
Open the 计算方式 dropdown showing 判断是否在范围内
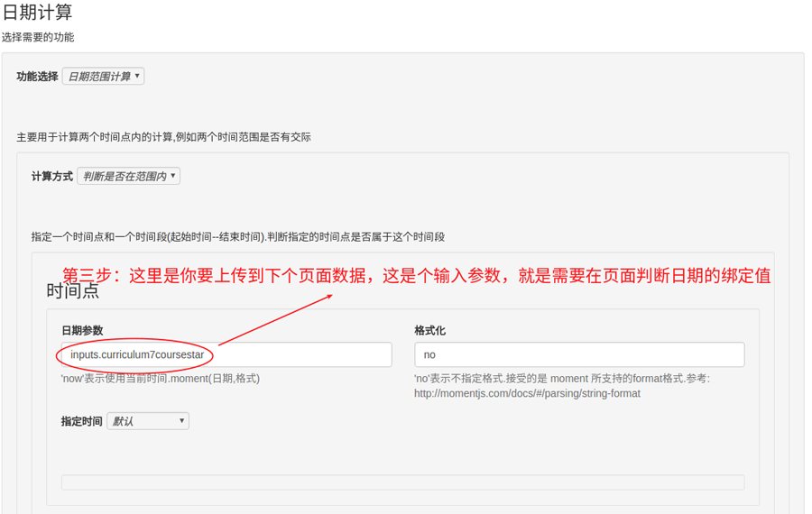point(128,176)
